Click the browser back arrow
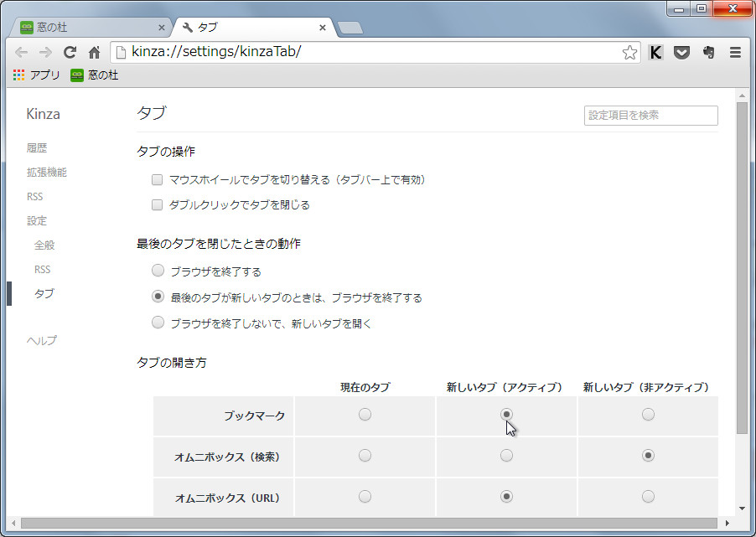The image size is (756, 537). point(22,52)
